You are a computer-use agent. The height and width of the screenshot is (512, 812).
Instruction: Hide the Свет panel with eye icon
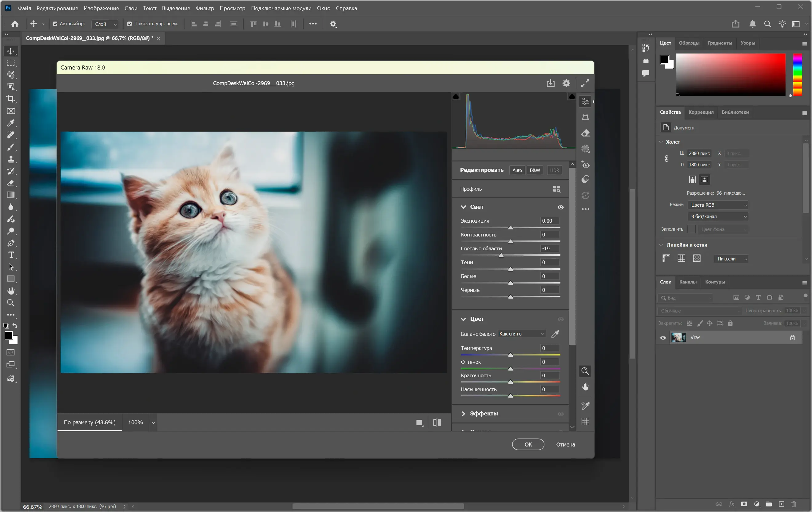coord(560,207)
